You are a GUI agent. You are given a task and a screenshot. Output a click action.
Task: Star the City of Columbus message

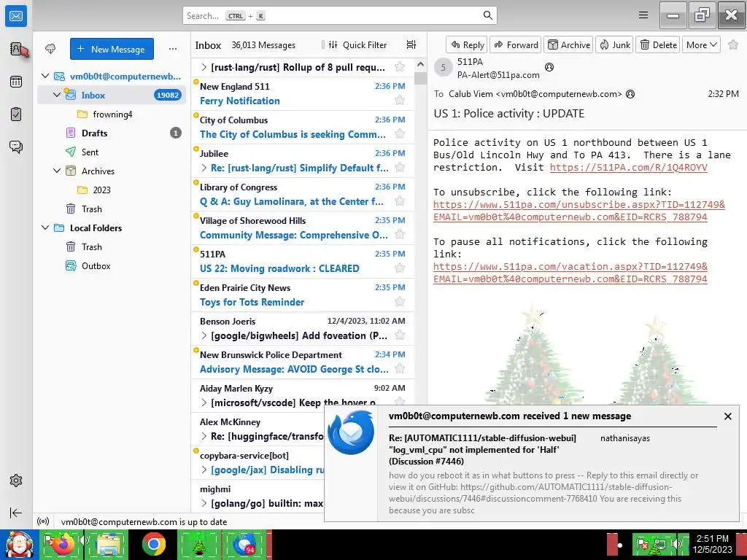click(400, 134)
